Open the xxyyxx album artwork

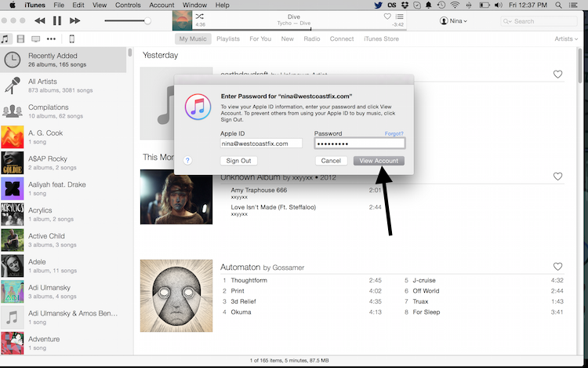[176, 197]
